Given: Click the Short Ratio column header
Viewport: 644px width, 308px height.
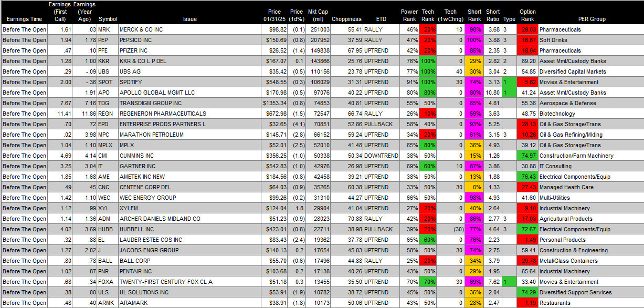Looking at the screenshot, I should tap(493, 15).
